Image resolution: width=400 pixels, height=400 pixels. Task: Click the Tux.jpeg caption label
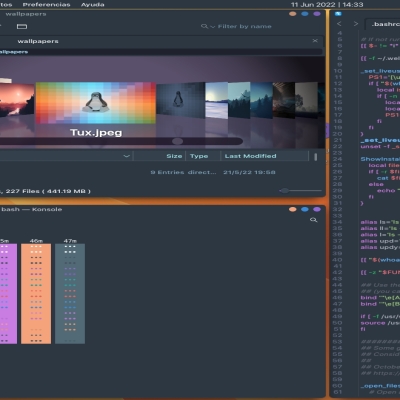point(96,133)
